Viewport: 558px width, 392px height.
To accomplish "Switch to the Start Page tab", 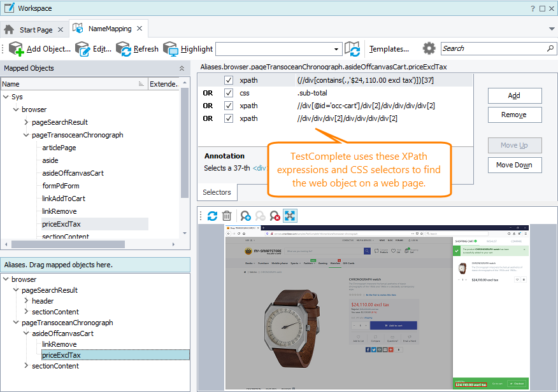I will click(36, 30).
